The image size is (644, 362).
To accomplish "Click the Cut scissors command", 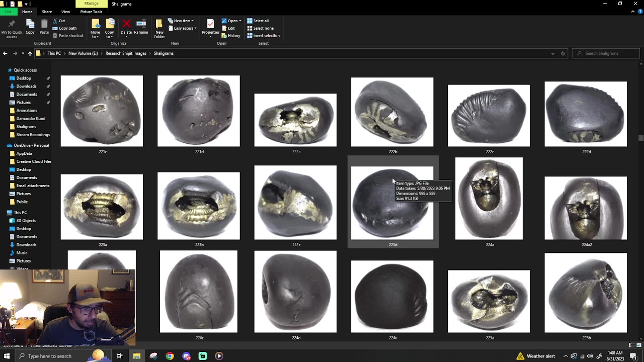I will 58,21.
